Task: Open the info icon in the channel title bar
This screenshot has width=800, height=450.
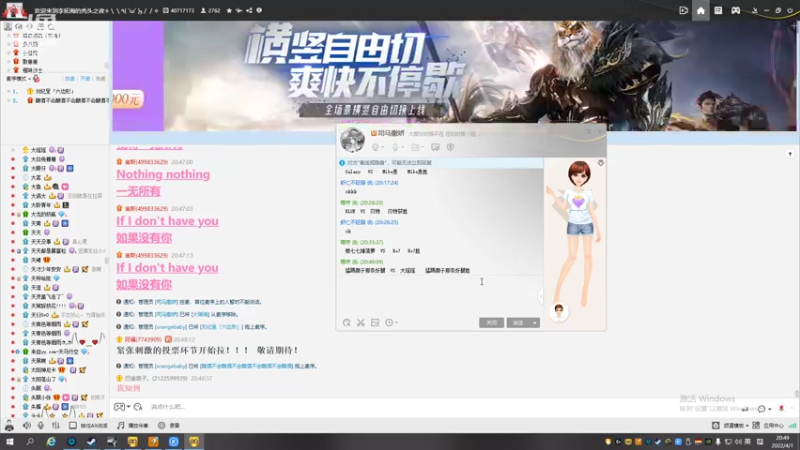Action: pyautogui.click(x=259, y=10)
